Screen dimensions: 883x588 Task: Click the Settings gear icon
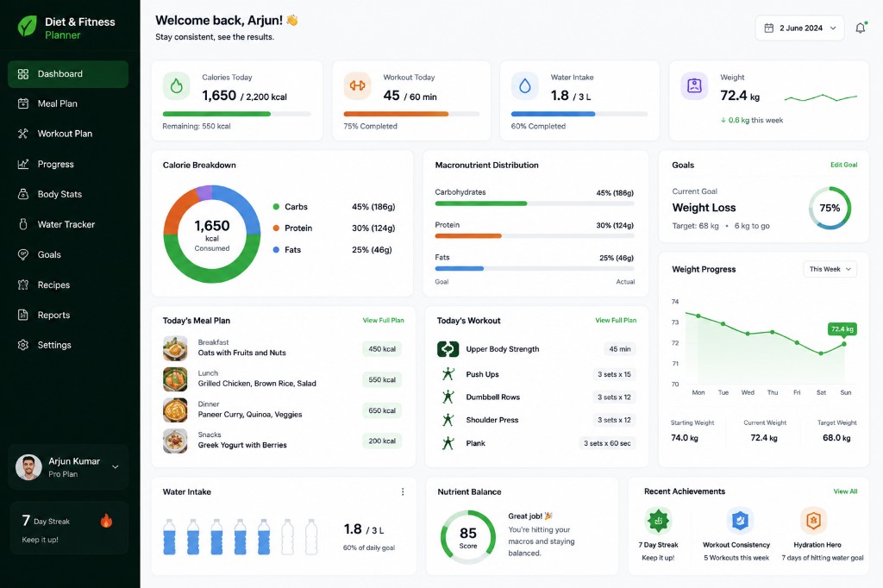point(23,345)
